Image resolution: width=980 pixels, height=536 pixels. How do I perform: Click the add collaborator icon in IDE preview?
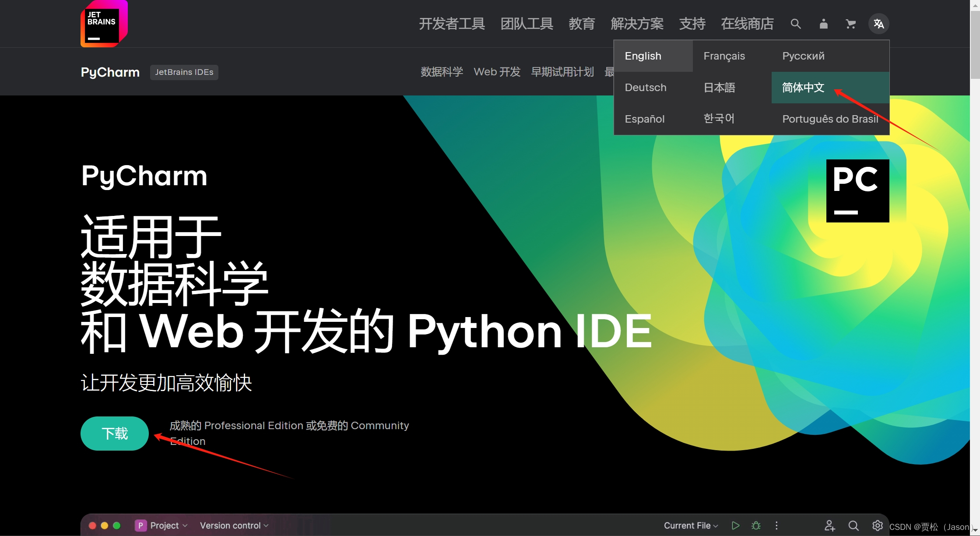click(829, 525)
